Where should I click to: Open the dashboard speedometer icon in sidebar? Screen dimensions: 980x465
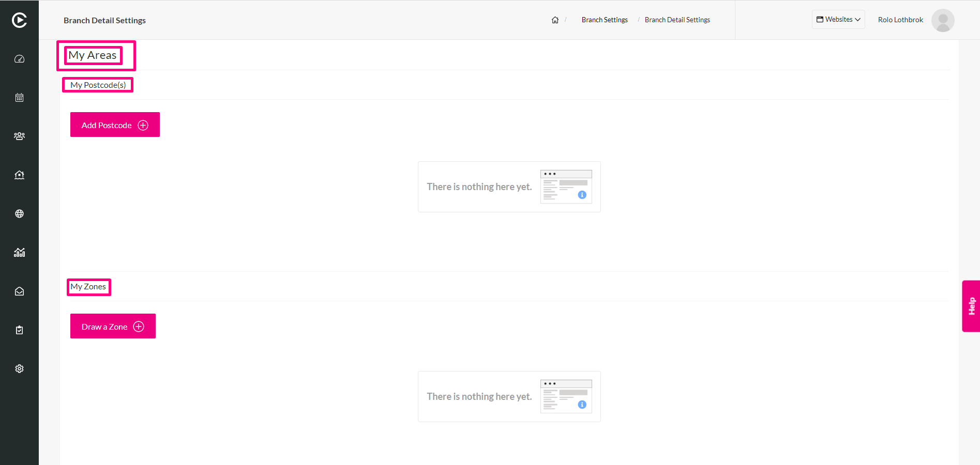(19, 59)
